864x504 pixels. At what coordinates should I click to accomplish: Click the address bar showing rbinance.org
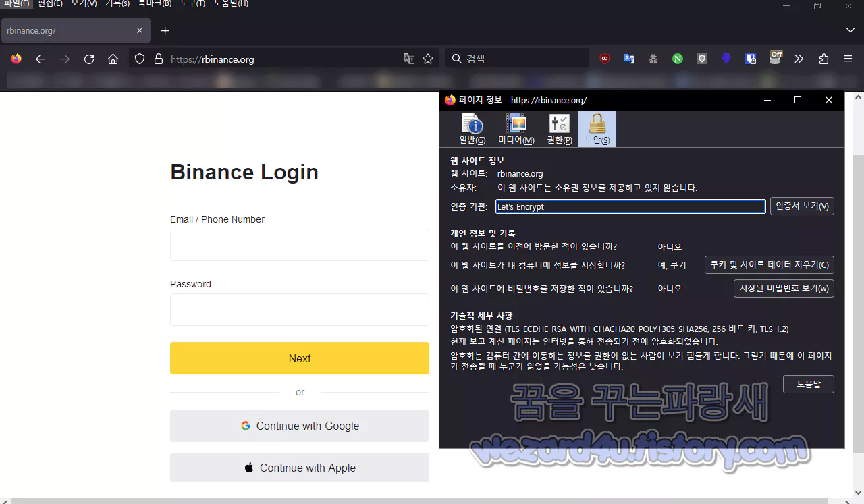283,59
